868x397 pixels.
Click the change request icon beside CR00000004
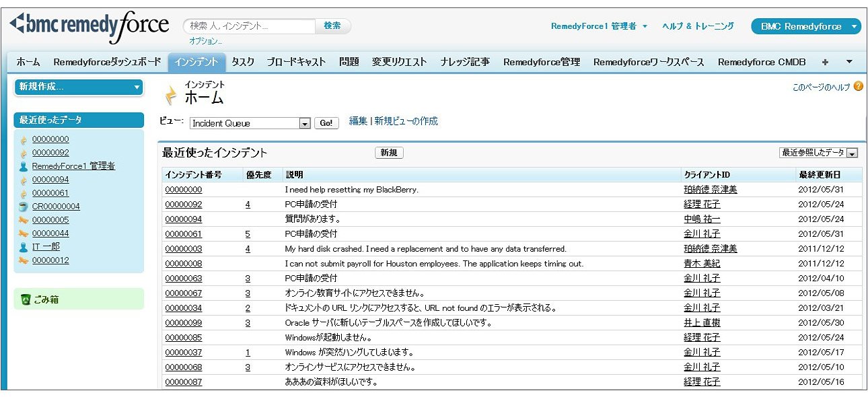point(24,207)
